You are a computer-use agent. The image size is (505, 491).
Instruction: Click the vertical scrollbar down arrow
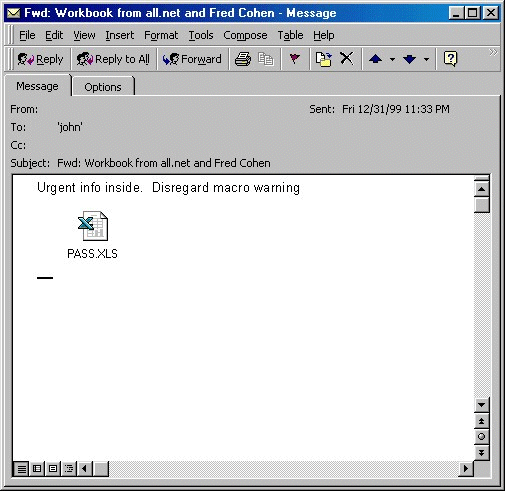(x=481, y=405)
